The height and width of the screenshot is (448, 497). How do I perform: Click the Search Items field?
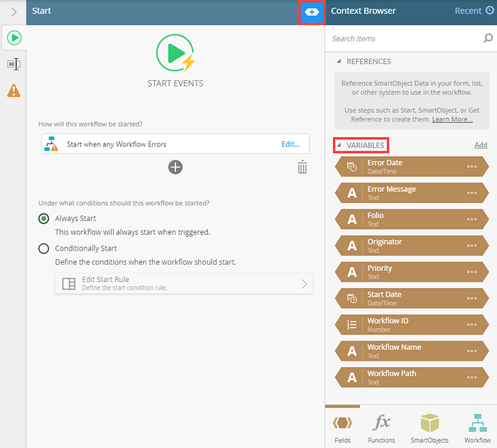pyautogui.click(x=405, y=38)
